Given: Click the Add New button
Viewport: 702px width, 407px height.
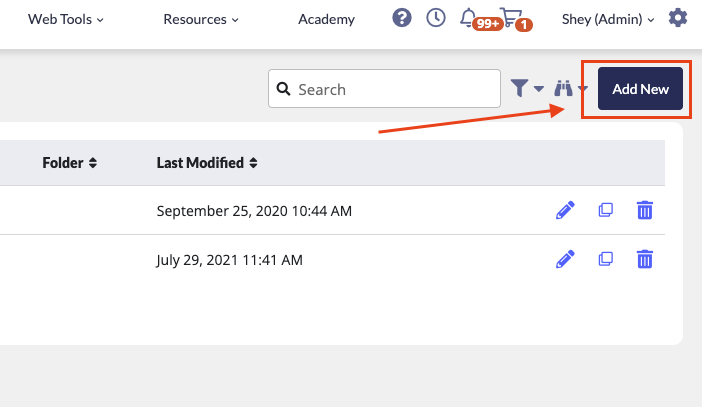Looking at the screenshot, I should [x=640, y=89].
